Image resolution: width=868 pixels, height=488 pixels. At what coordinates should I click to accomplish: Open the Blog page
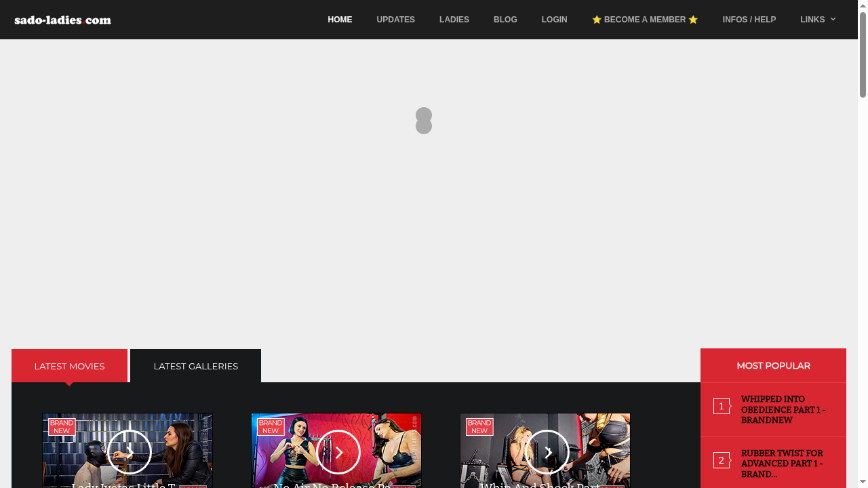click(x=505, y=20)
